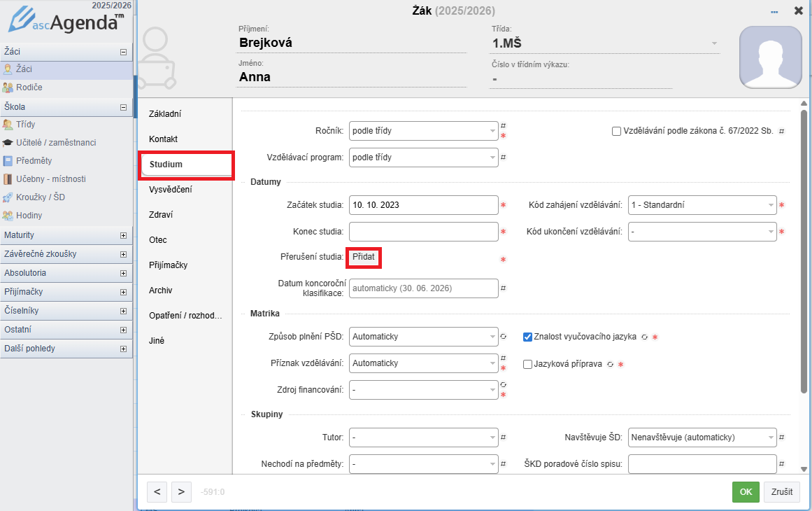Open Předměty sidebar item
The image size is (812, 511).
(x=34, y=160)
